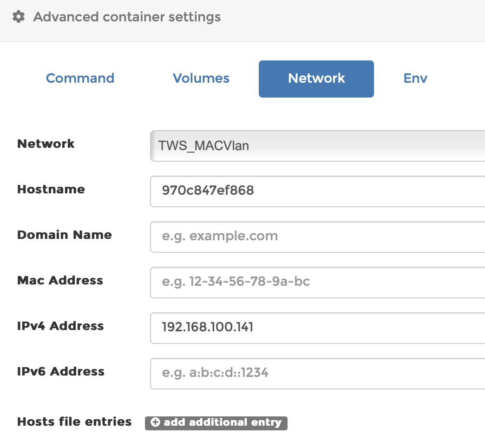Click the Network field label
485x448 pixels.
click(x=46, y=144)
